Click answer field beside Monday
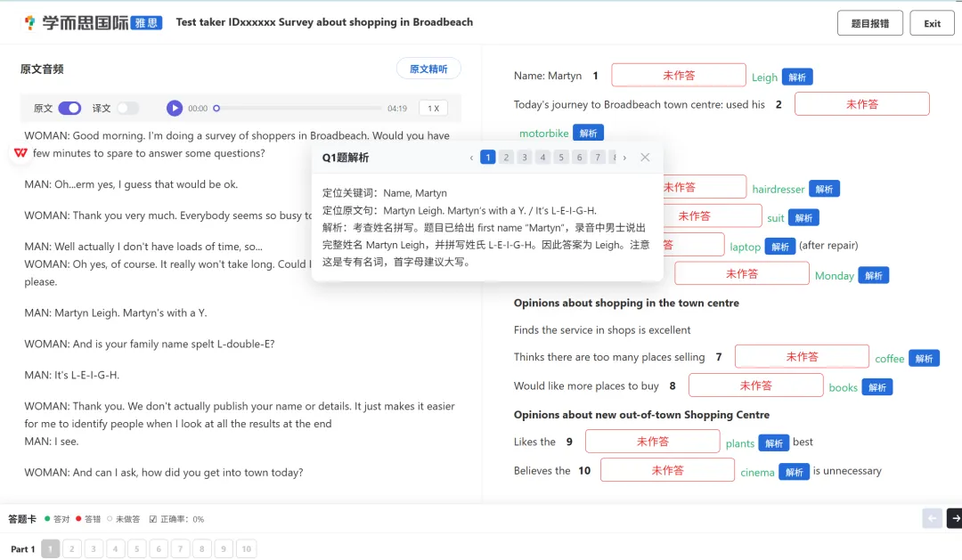The width and height of the screenshot is (962, 560). tap(742, 273)
